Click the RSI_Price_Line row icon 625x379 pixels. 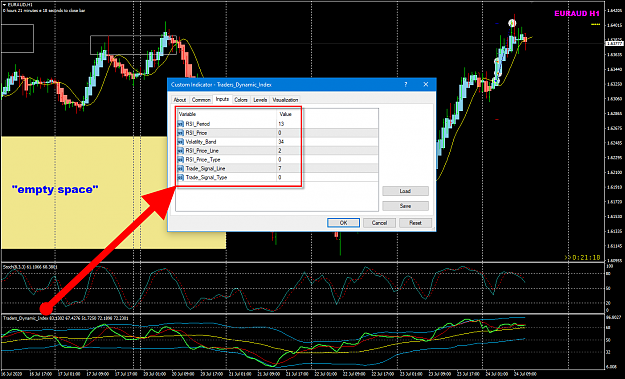(181, 151)
